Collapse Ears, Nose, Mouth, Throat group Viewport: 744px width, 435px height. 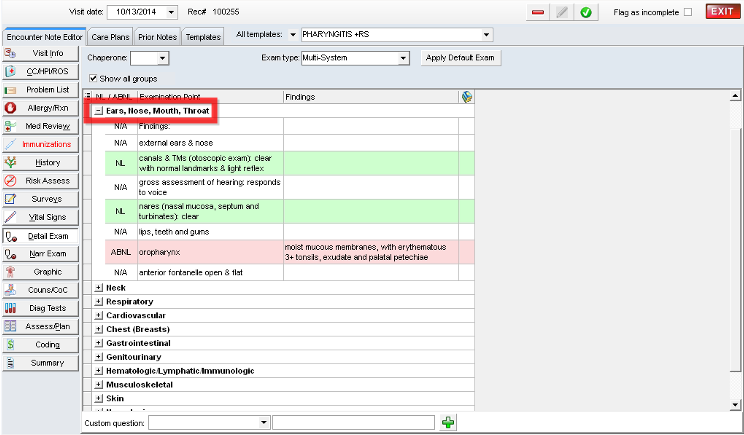[x=98, y=111]
